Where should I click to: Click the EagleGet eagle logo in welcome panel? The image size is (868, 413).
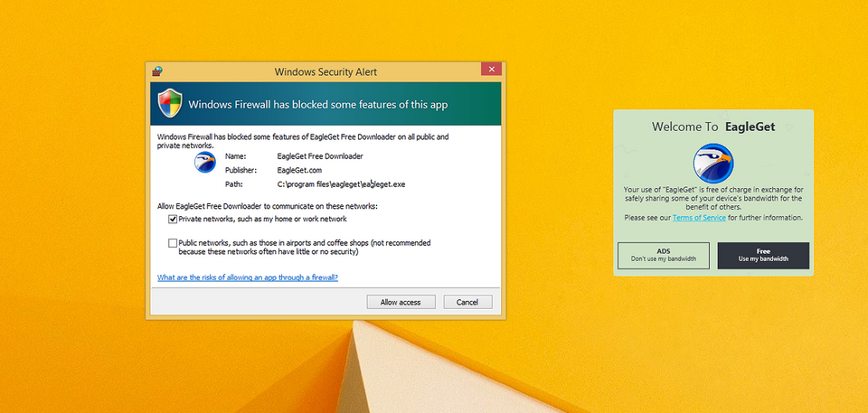click(x=713, y=164)
